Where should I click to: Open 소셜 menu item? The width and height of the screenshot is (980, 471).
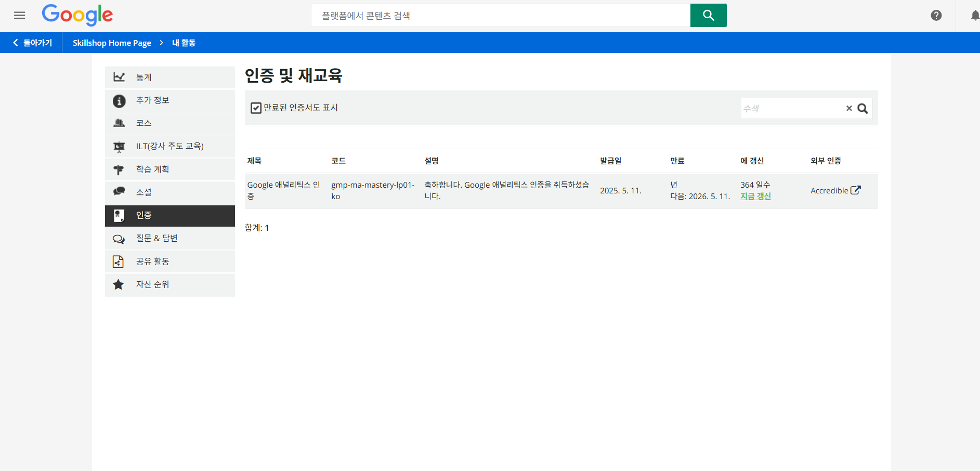point(170,192)
